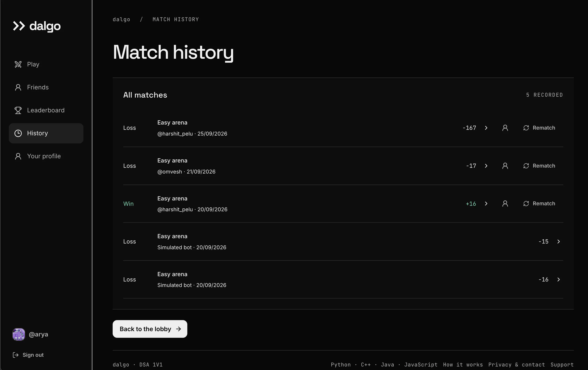Expand details of the +16 match
This screenshot has height=370, width=588.
tap(486, 204)
